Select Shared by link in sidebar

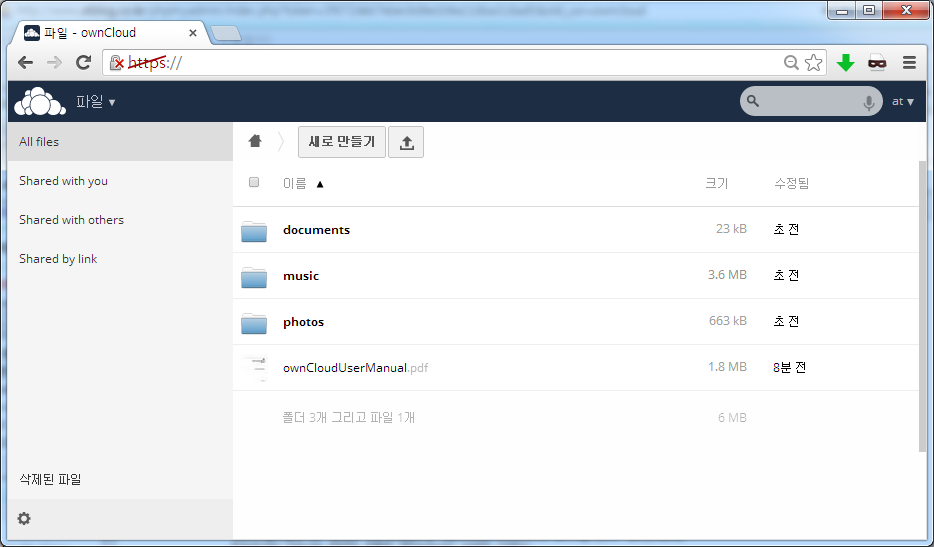pyautogui.click(x=120, y=259)
